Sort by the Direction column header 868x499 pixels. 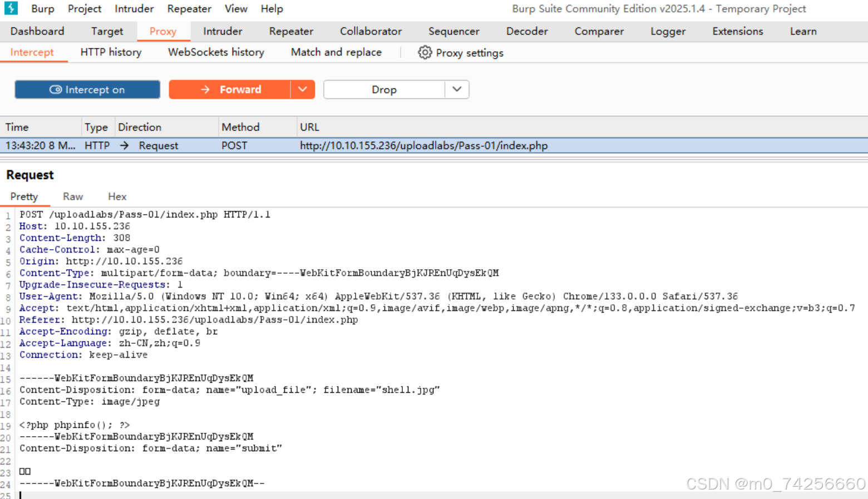[166, 127]
